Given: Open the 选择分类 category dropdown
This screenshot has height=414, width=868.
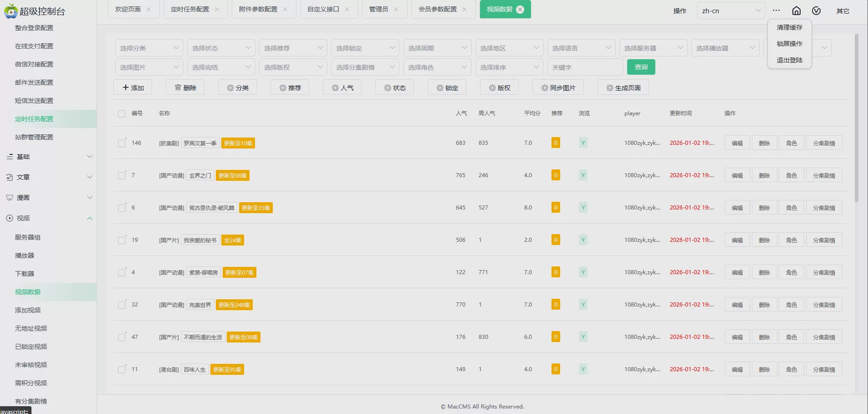Looking at the screenshot, I should 148,47.
